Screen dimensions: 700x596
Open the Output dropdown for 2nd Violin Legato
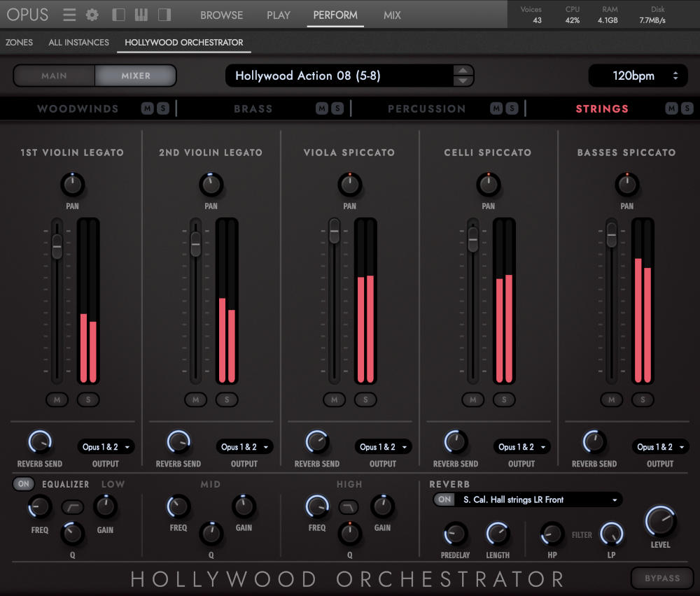pyautogui.click(x=244, y=446)
